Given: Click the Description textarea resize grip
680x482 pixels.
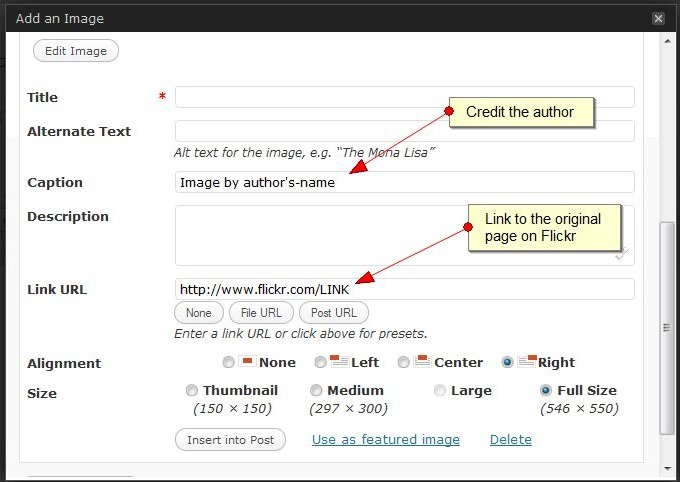Looking at the screenshot, I should tap(622, 254).
